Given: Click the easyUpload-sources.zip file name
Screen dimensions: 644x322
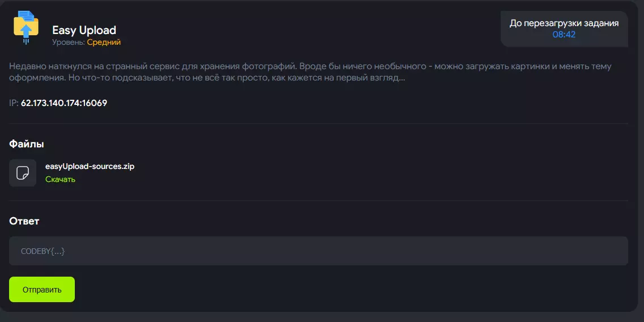Looking at the screenshot, I should (90, 167).
